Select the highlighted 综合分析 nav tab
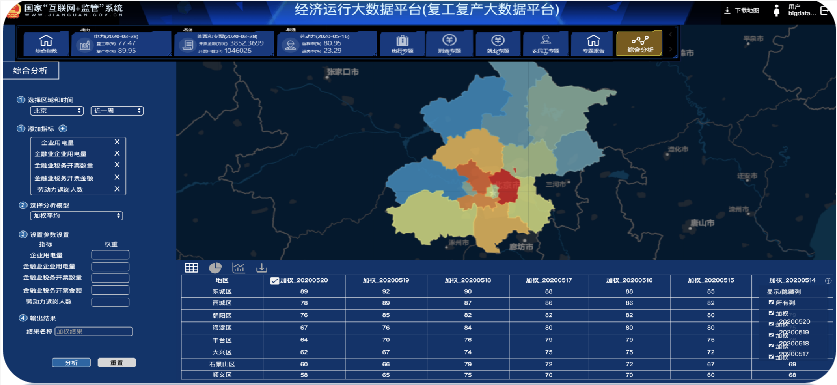 click(x=639, y=43)
